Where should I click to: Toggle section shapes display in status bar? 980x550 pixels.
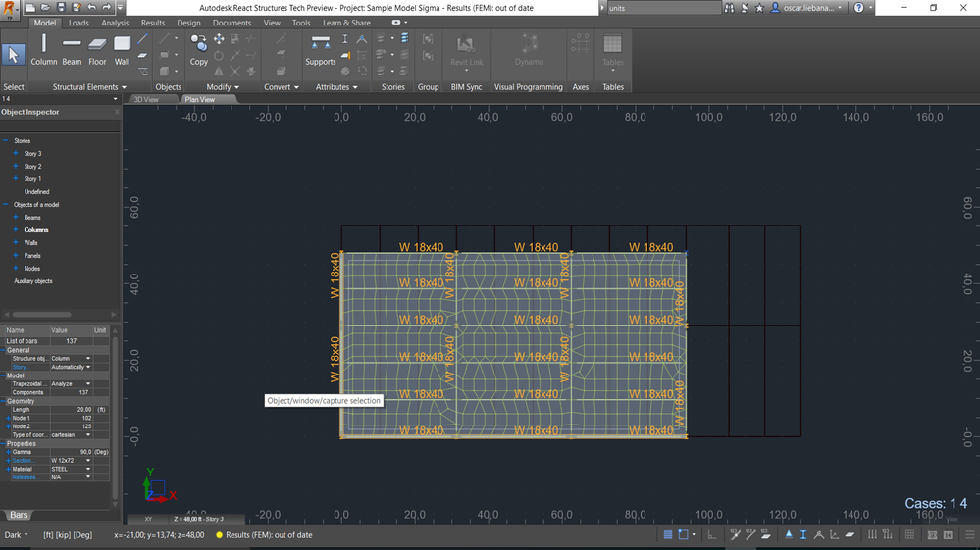pos(803,535)
